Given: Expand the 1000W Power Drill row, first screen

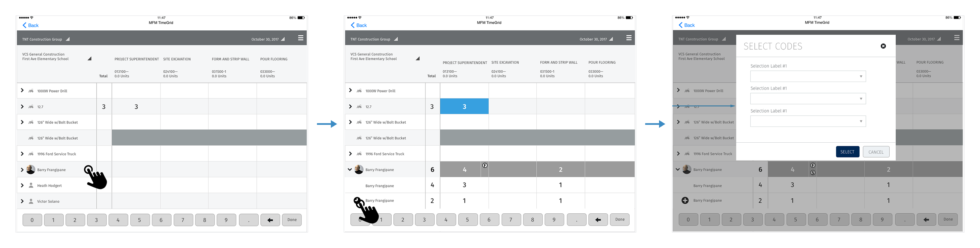Looking at the screenshot, I should pos(22,90).
